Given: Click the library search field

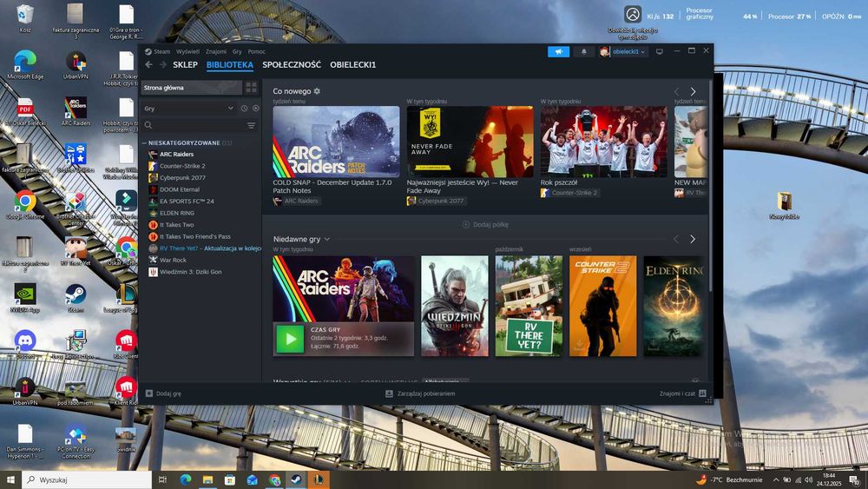Looking at the screenshot, I should coord(194,126).
